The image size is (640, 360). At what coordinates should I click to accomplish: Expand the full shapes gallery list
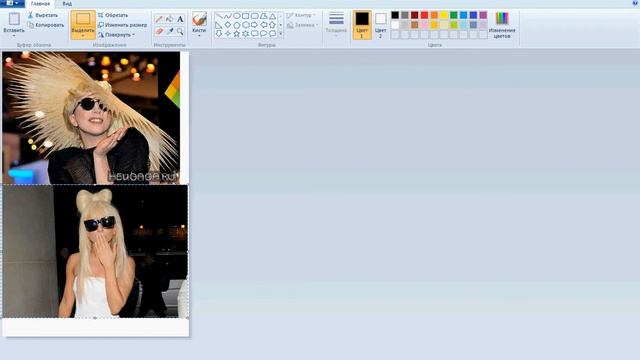[x=281, y=34]
